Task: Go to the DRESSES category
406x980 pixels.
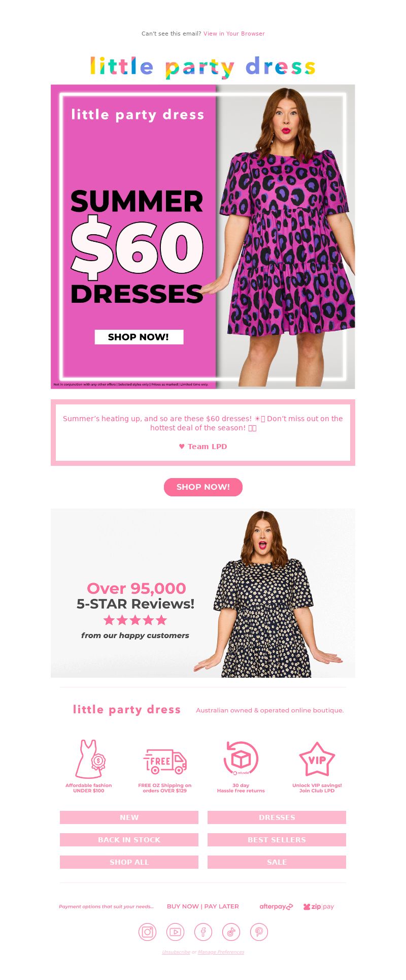Action: coord(277,817)
